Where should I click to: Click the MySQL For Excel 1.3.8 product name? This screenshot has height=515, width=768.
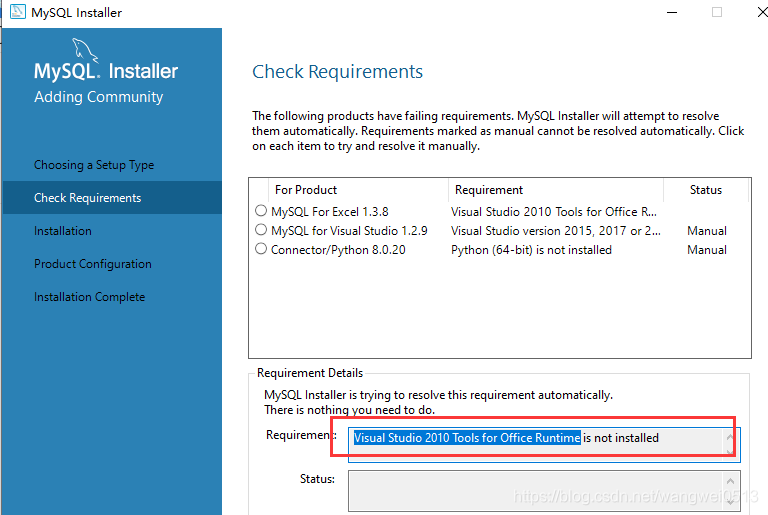(330, 212)
